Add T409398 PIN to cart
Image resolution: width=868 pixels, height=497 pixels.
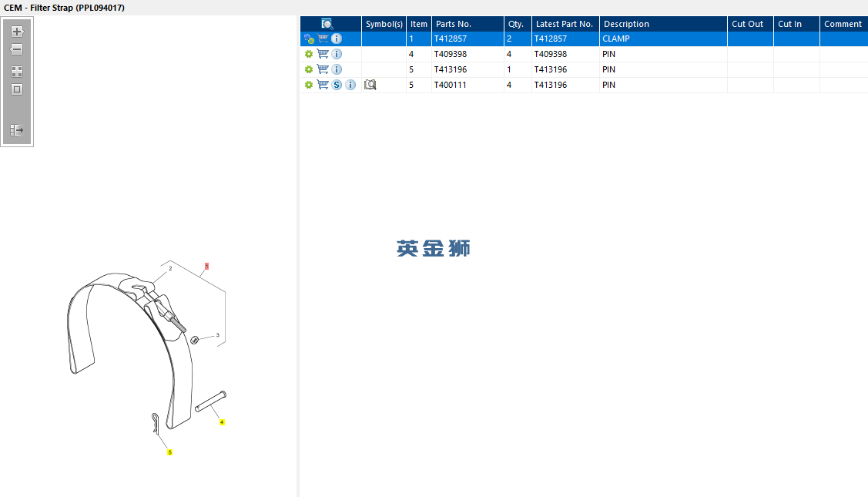(x=323, y=54)
